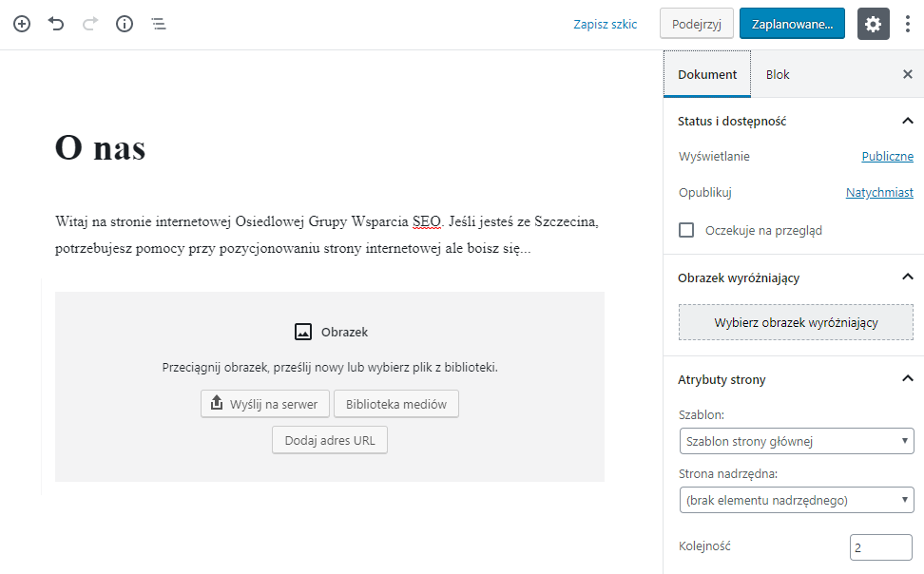Switch to the Blok tab
Screen dimensions: 924x574
778,74
